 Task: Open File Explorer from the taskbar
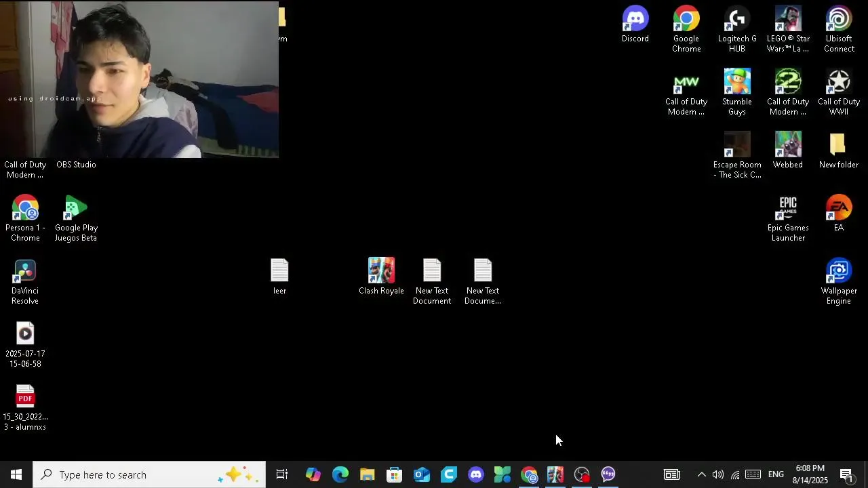click(x=367, y=474)
